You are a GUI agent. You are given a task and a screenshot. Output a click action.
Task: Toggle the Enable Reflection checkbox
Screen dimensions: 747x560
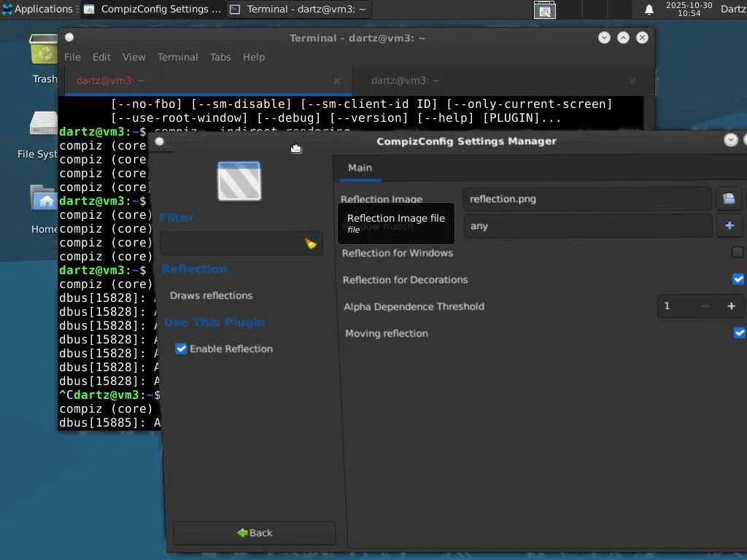pos(181,349)
